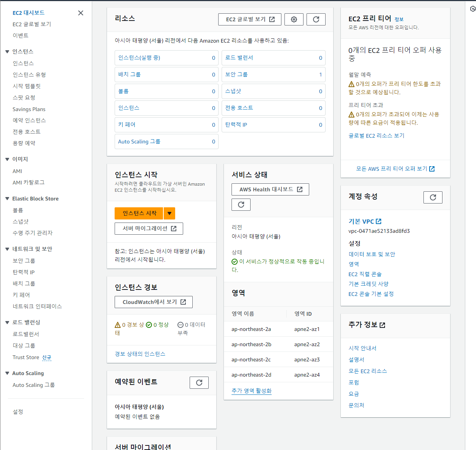This screenshot has height=450, width=476.
Task: Open 시작 템플릿 in sidebar
Action: pos(27,86)
